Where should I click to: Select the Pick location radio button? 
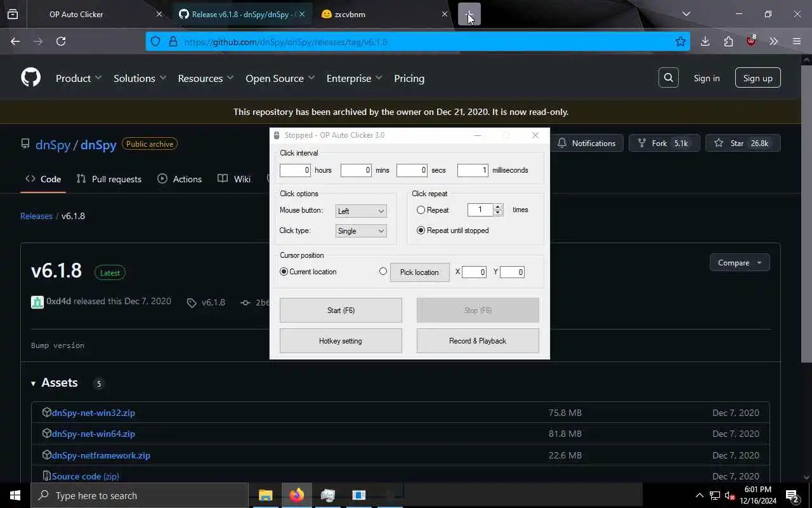[x=383, y=272]
